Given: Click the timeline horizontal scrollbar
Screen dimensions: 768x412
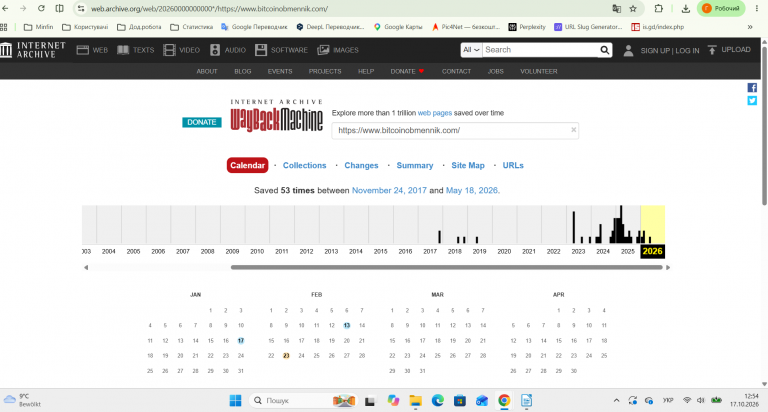Looking at the screenshot, I should 447,267.
